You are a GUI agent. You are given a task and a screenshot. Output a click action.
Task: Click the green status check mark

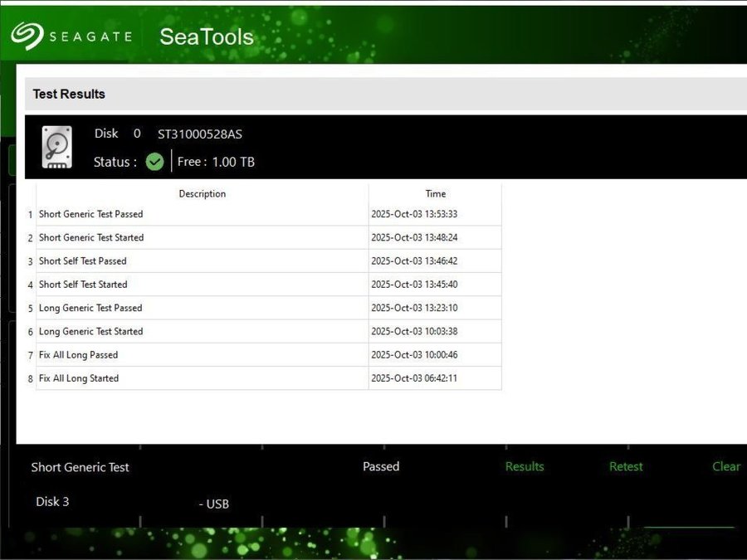click(154, 162)
